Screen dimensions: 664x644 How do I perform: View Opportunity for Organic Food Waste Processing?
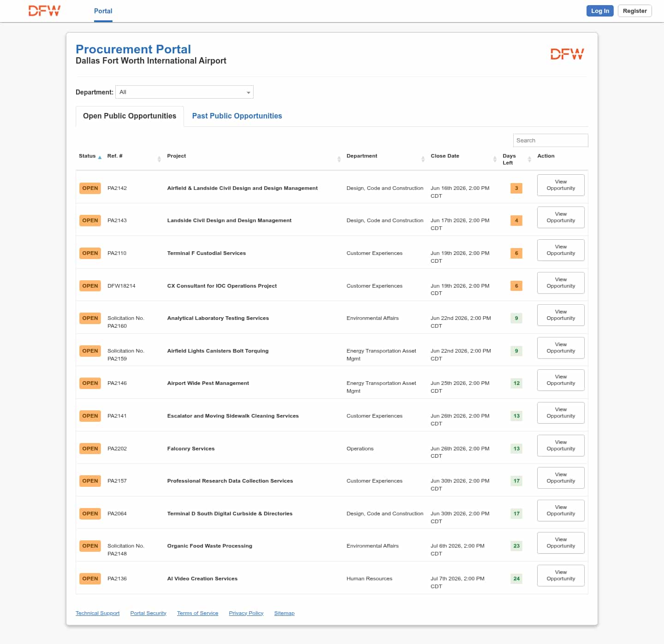tap(561, 543)
